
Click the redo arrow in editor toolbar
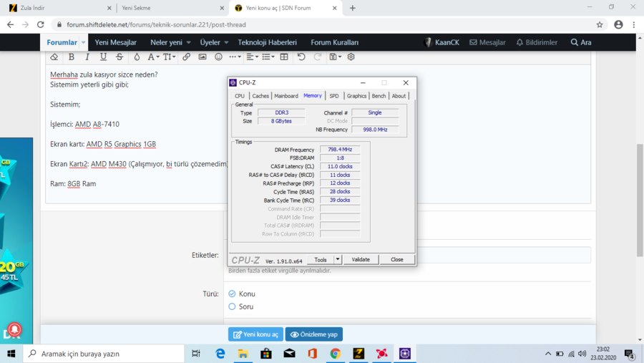point(318,57)
